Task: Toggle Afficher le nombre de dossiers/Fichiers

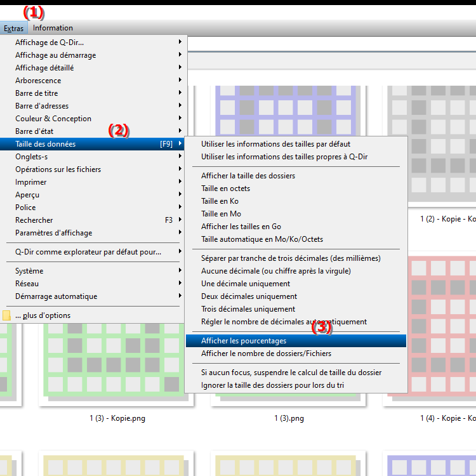Action: tap(266, 354)
